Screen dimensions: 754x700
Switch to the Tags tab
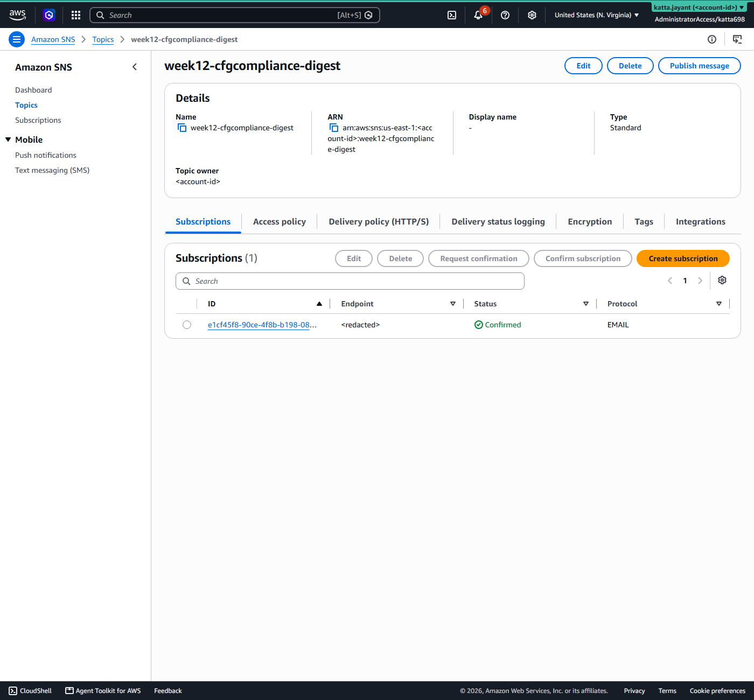click(644, 222)
